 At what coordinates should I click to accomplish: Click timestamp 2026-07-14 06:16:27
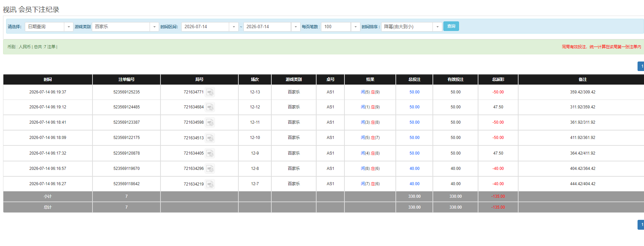tap(48, 184)
